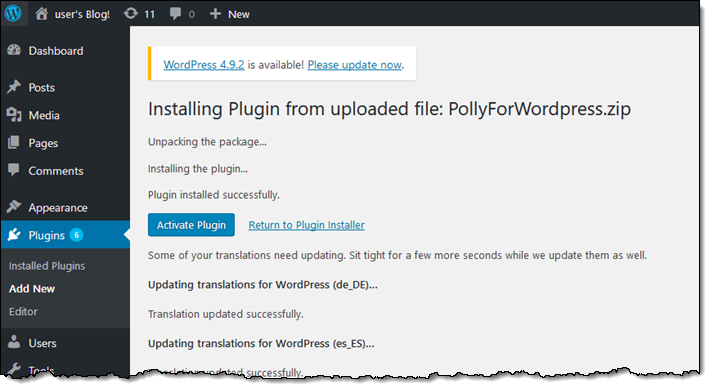710x389 pixels.
Task: Select the Plugins menu item
Action: pyautogui.click(x=65, y=235)
